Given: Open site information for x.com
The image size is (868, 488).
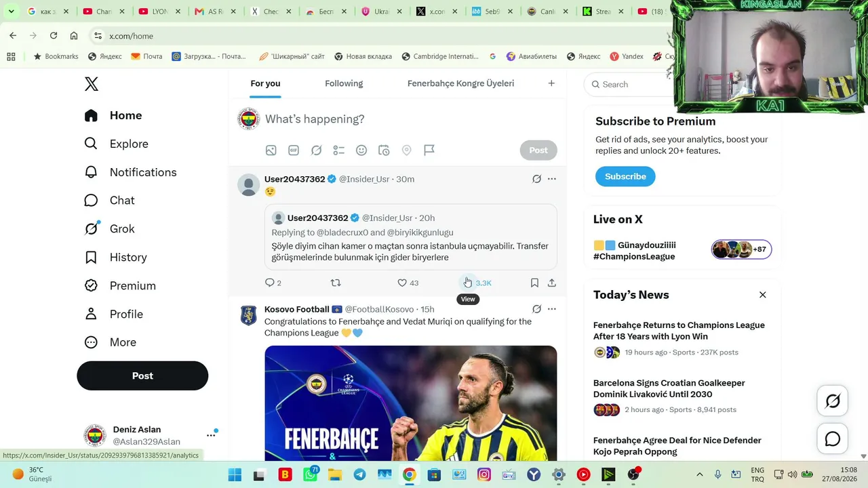Looking at the screenshot, I should [98, 36].
